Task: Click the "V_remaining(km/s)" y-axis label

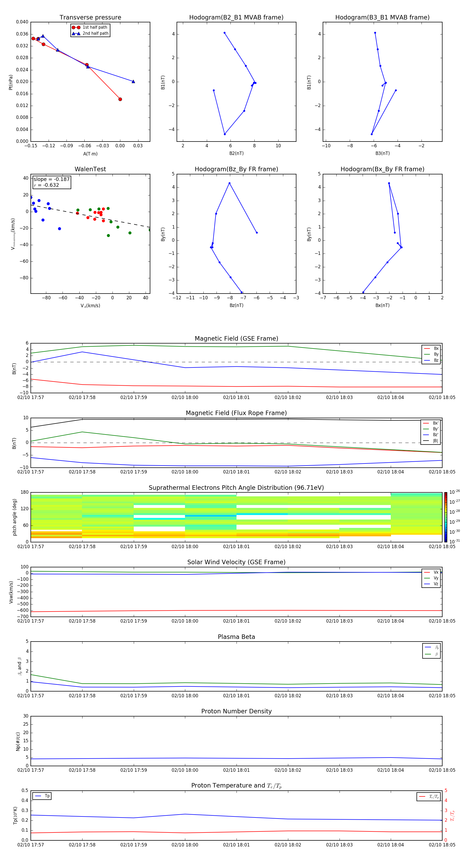Action: click(13, 234)
